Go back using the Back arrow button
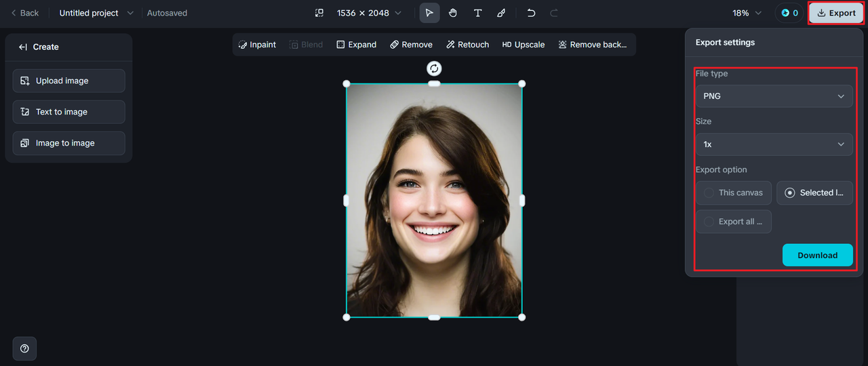Screen dimensions: 868x366 (25, 13)
